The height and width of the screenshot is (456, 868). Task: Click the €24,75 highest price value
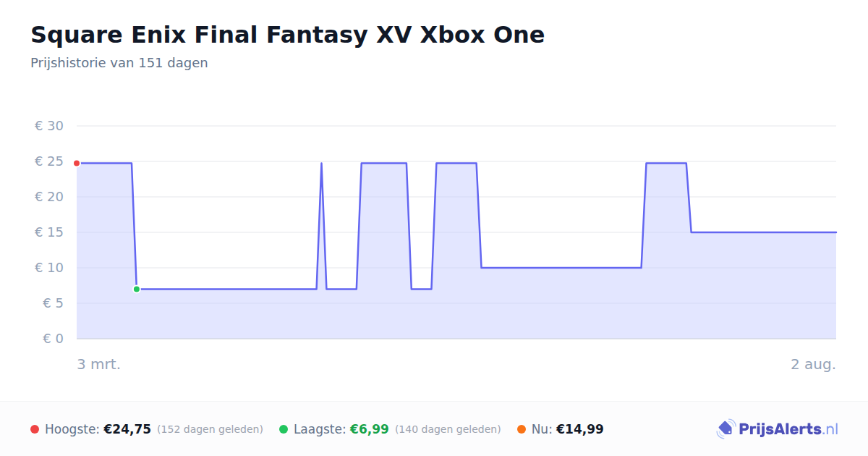(127, 429)
